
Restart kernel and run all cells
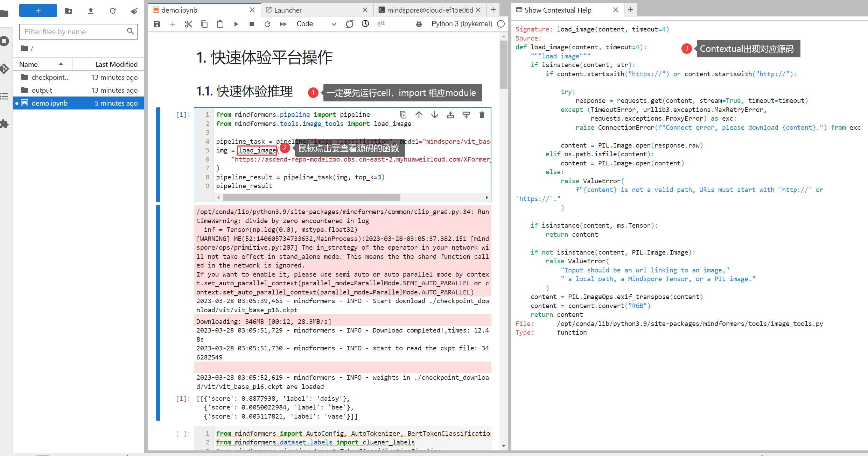pos(283,24)
